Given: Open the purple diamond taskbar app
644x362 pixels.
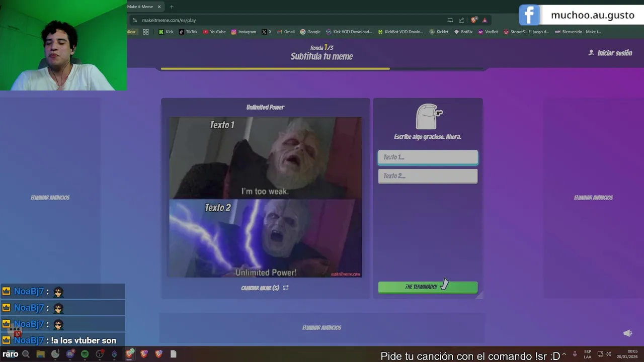Looking at the screenshot, I should tap(114, 354).
